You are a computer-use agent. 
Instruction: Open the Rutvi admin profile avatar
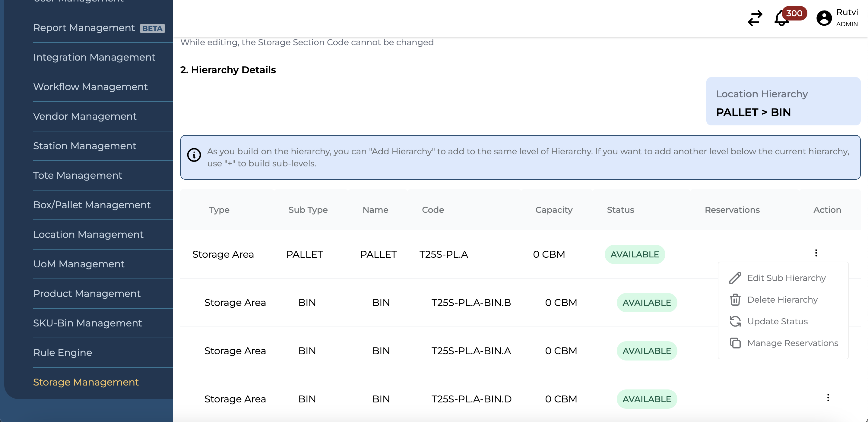point(824,18)
